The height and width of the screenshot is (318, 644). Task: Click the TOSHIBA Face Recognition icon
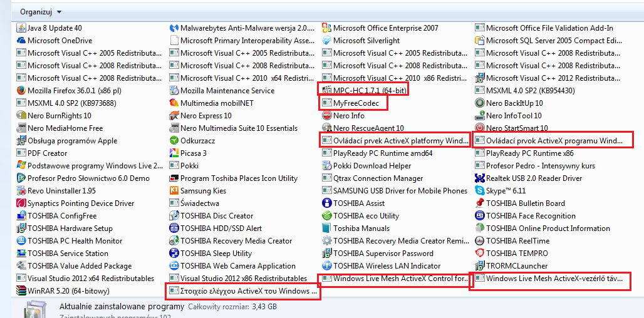(480, 216)
